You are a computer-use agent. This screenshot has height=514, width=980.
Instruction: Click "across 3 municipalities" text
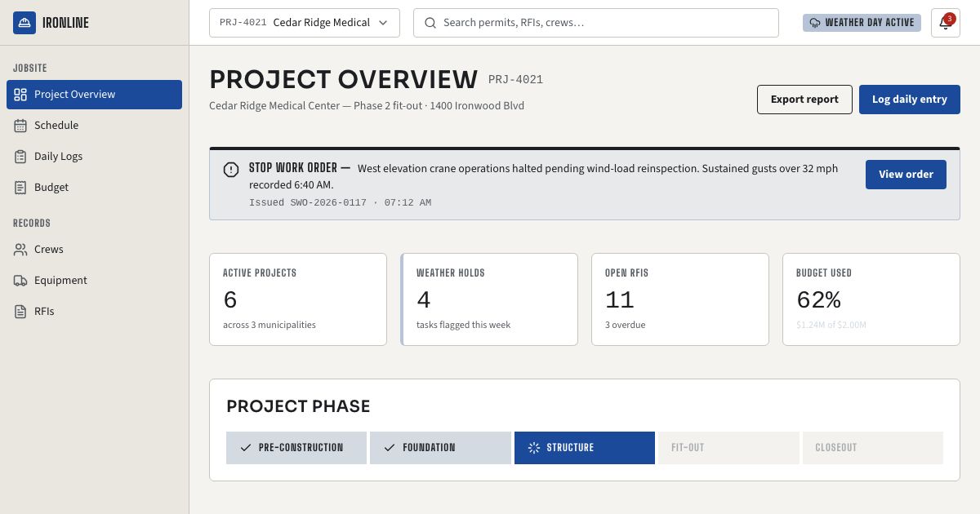pos(269,325)
